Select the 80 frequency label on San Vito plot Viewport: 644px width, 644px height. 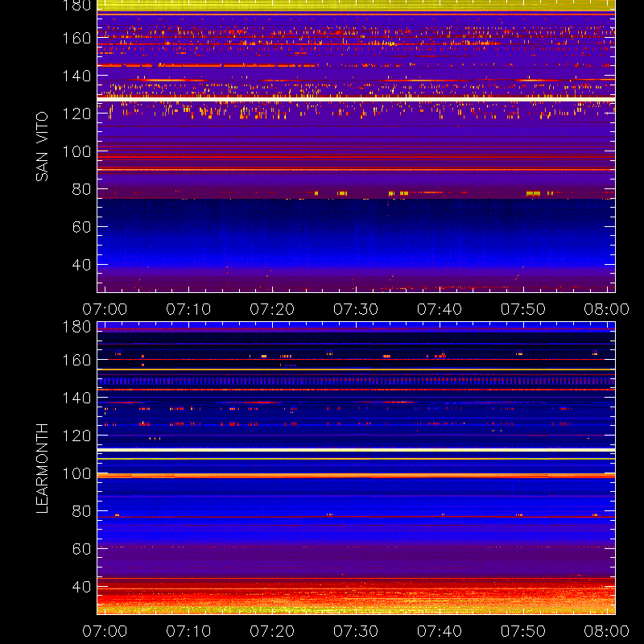(81, 189)
